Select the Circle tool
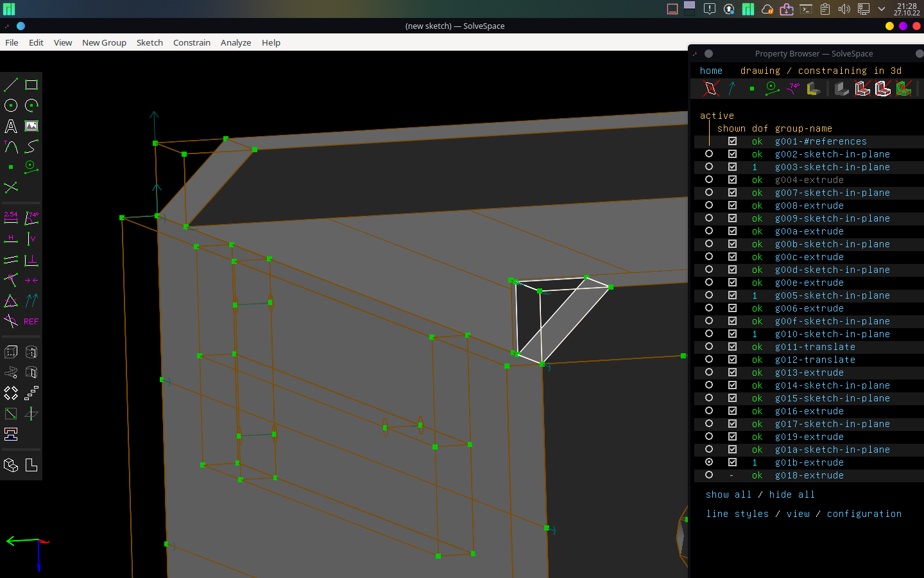Viewport: 924px width, 578px height. 10,105
